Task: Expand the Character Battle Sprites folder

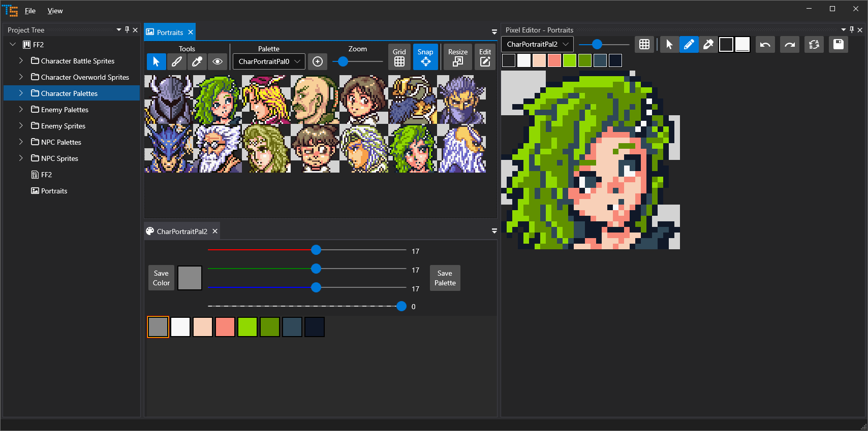Action: [x=21, y=61]
